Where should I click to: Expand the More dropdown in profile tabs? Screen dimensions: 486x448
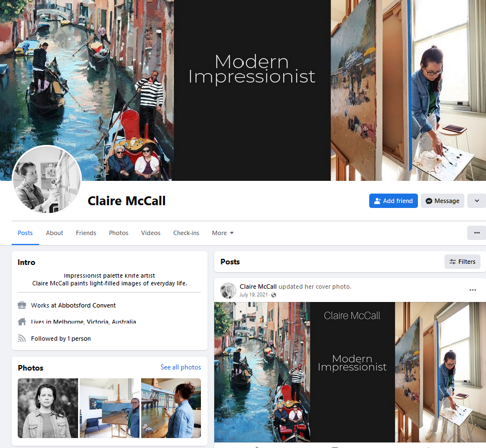point(223,233)
